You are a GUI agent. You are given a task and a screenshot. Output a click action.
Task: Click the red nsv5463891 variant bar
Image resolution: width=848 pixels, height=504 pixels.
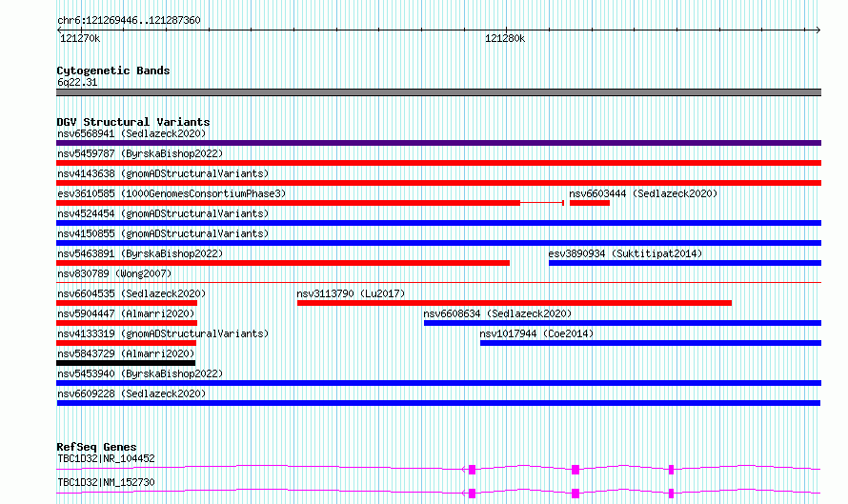click(283, 263)
